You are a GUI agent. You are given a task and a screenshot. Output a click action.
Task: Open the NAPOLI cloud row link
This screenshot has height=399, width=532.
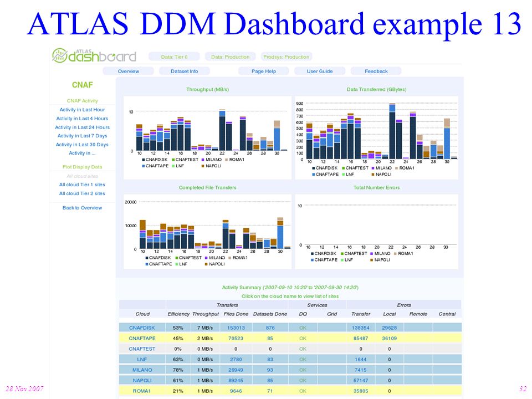142,380
